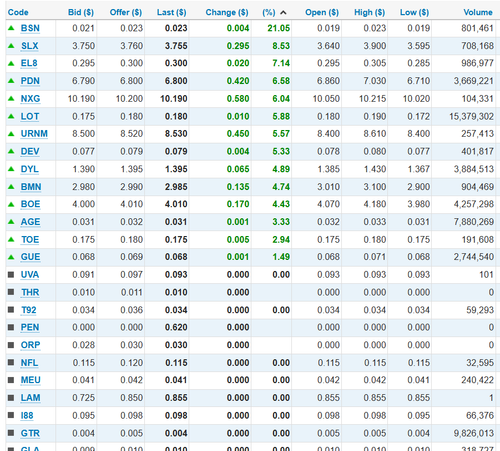This screenshot has width=500, height=451.
Task: Sort by percent change (%) header
Action: coord(269,12)
